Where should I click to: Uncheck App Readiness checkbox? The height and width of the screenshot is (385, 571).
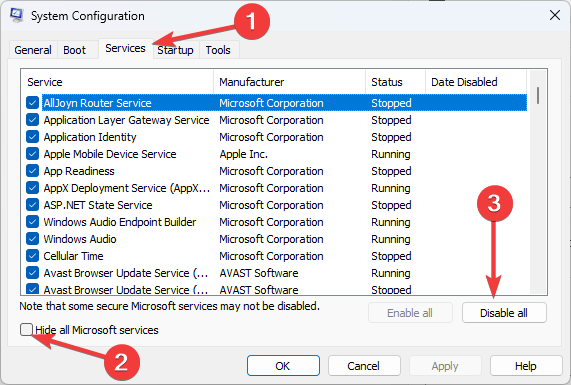32,171
